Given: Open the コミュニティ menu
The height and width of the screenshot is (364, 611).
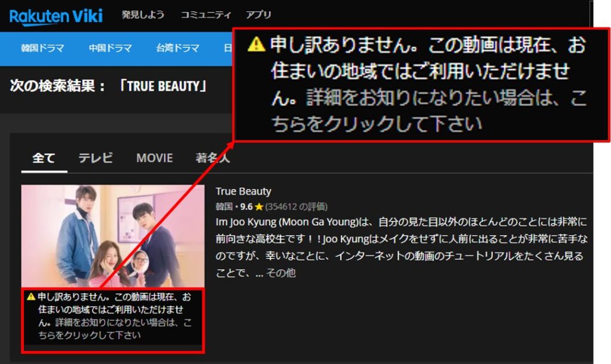Looking at the screenshot, I should [x=206, y=15].
